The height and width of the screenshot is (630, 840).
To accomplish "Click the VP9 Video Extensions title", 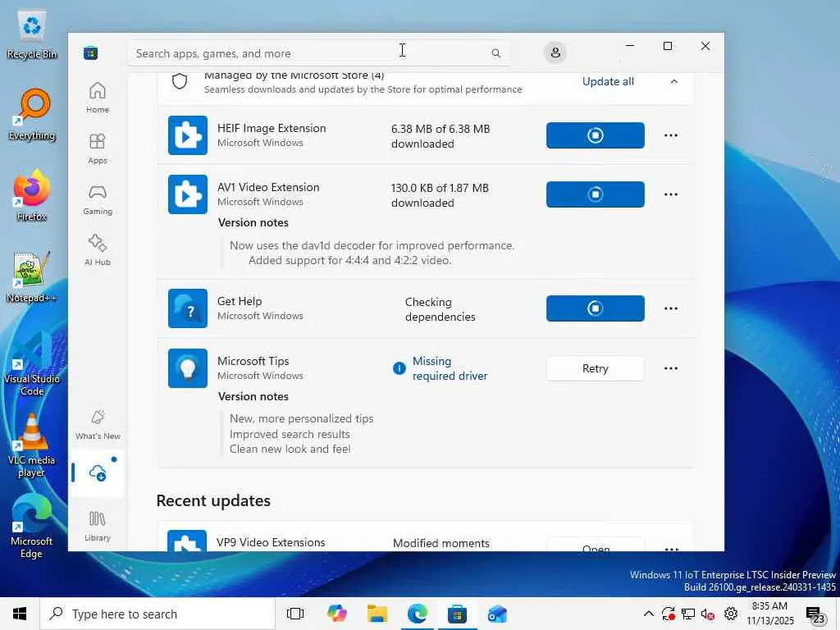I will pyautogui.click(x=271, y=542).
